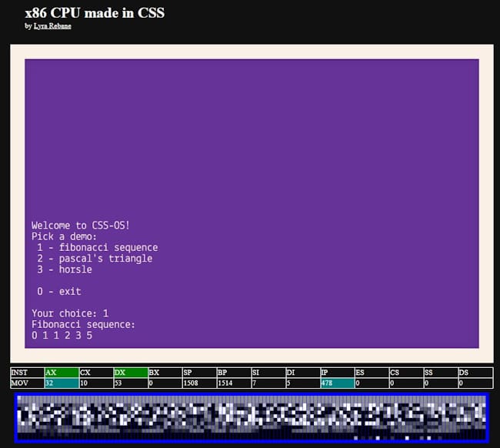Image resolution: width=500 pixels, height=448 pixels.
Task: Click the 'Your choice: 1' prompt line
Action: (x=70, y=313)
